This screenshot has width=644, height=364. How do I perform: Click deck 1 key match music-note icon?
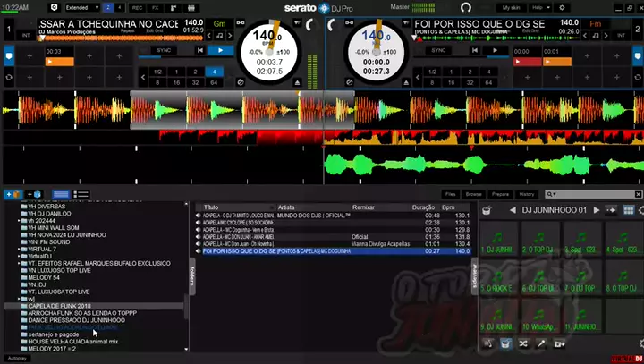pos(220,36)
